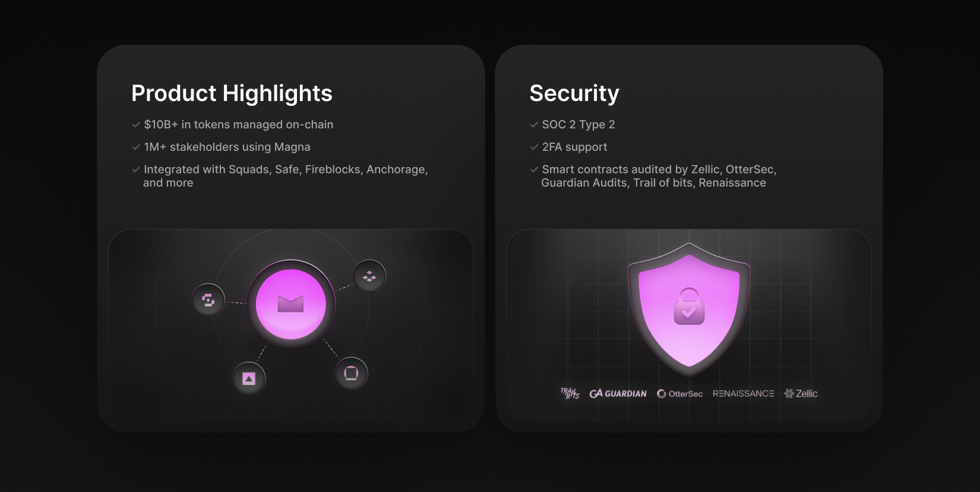Click the Trail of Bits logo

tap(570, 393)
